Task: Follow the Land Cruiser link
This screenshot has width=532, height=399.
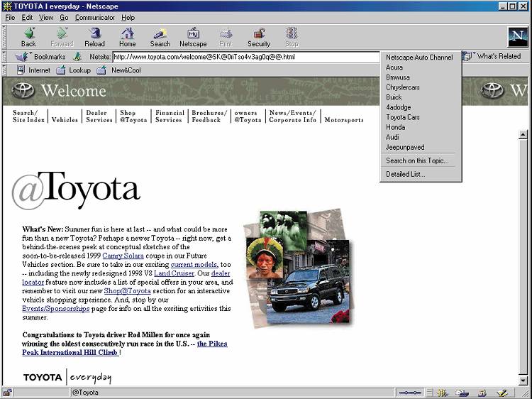Action: (x=174, y=273)
